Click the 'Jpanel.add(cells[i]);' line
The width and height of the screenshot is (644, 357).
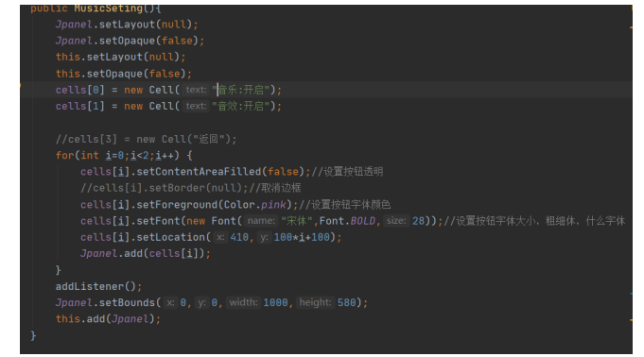coord(146,254)
